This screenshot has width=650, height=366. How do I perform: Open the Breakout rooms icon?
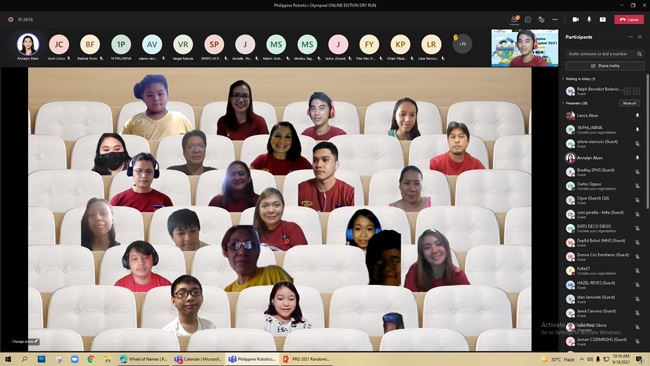pos(541,19)
